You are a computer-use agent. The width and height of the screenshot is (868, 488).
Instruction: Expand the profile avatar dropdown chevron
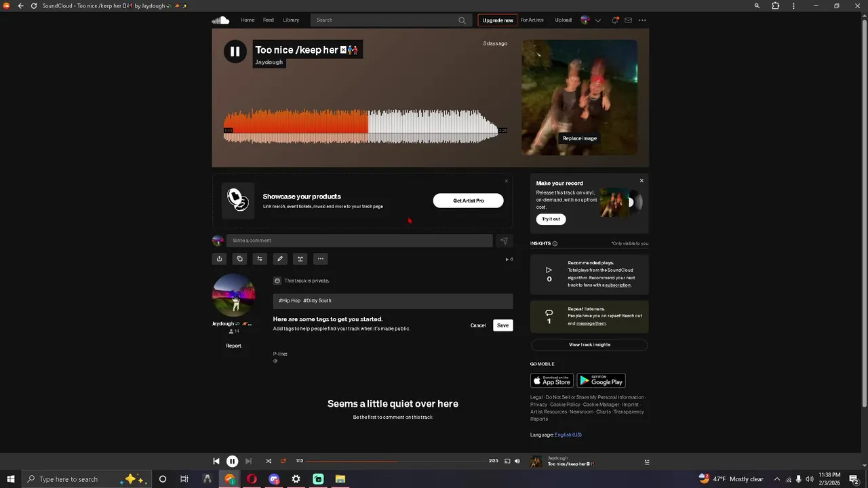pos(597,20)
